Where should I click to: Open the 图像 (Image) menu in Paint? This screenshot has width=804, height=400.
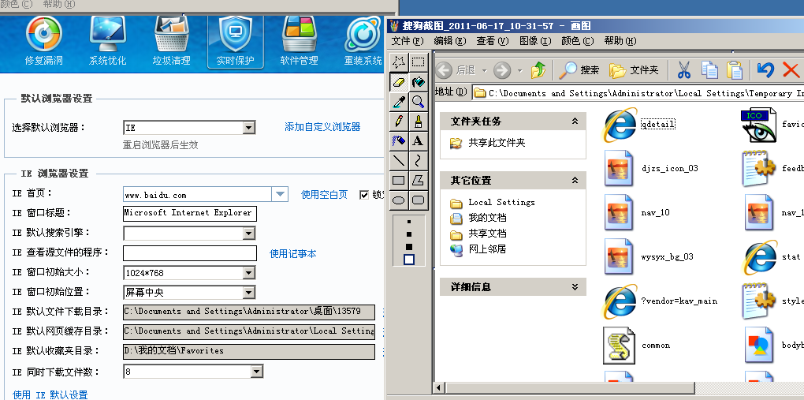[535, 41]
